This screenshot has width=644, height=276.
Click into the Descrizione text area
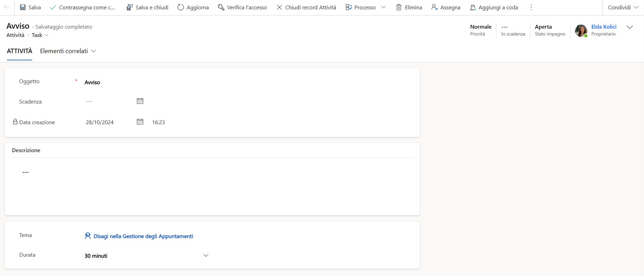212,186
